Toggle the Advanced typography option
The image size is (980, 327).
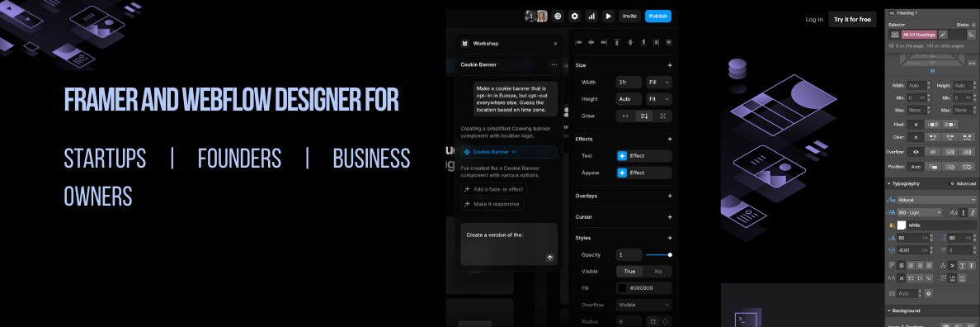coord(963,184)
